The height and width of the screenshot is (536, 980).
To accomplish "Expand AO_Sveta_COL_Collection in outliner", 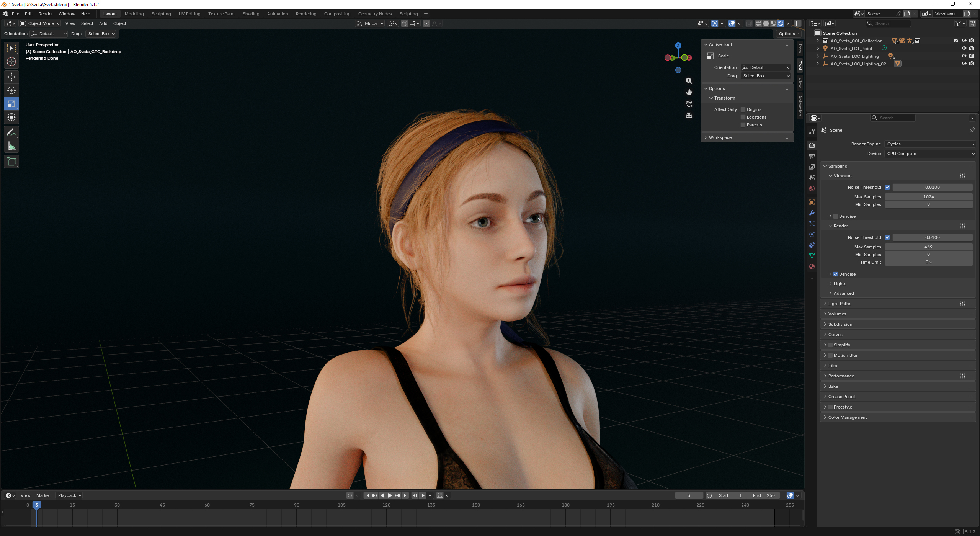I will click(x=818, y=41).
